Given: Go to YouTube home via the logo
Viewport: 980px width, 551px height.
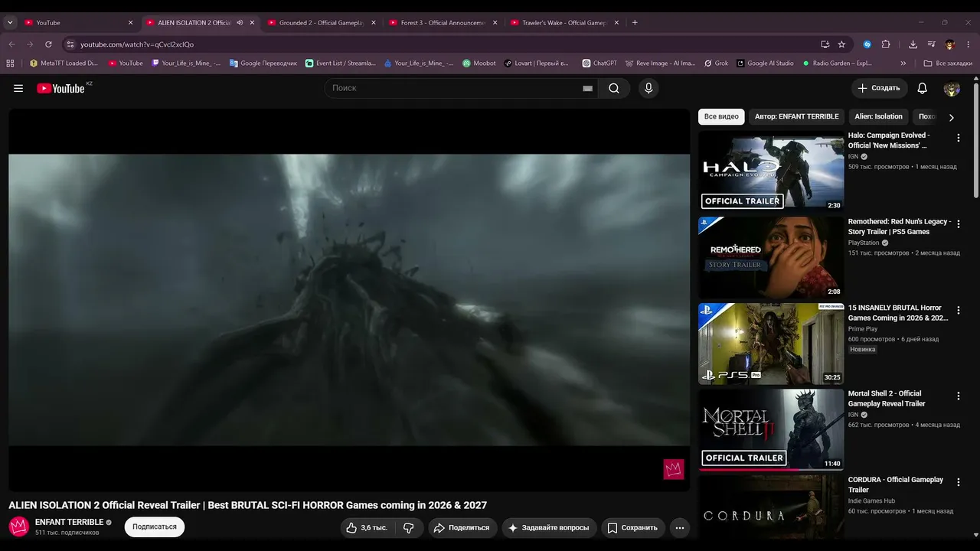Looking at the screenshot, I should (x=60, y=89).
